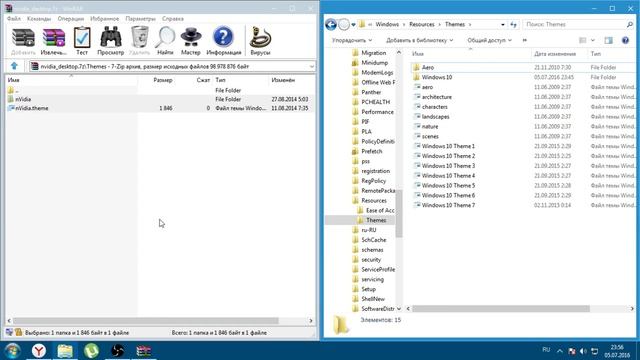The image size is (640, 360).
Task: Open the Общий доступ dropdown
Action: point(489,40)
